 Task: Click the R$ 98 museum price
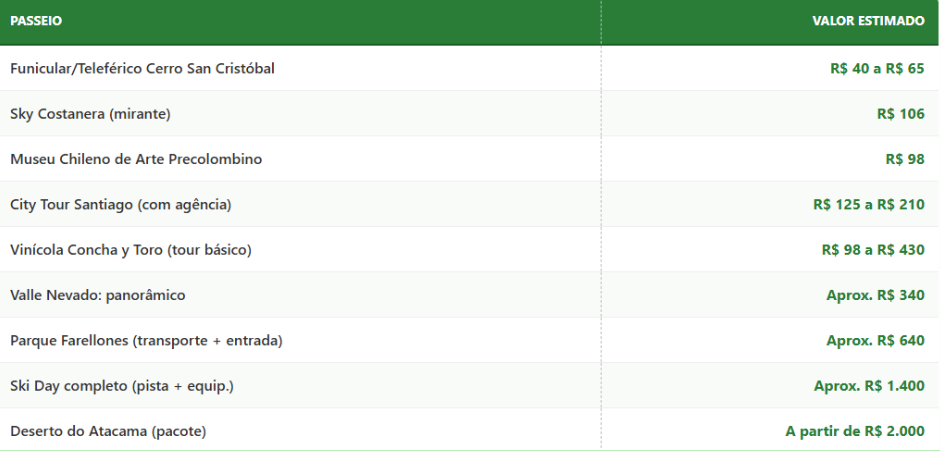point(905,159)
